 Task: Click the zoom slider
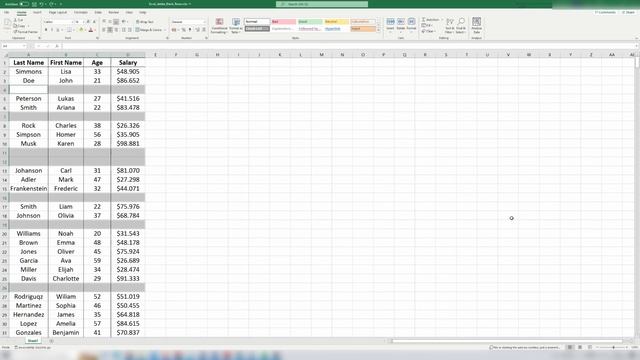pos(613,347)
